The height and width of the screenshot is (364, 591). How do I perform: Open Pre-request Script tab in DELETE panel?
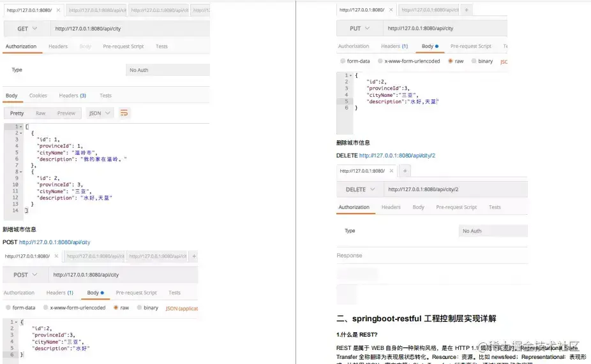coord(456,207)
